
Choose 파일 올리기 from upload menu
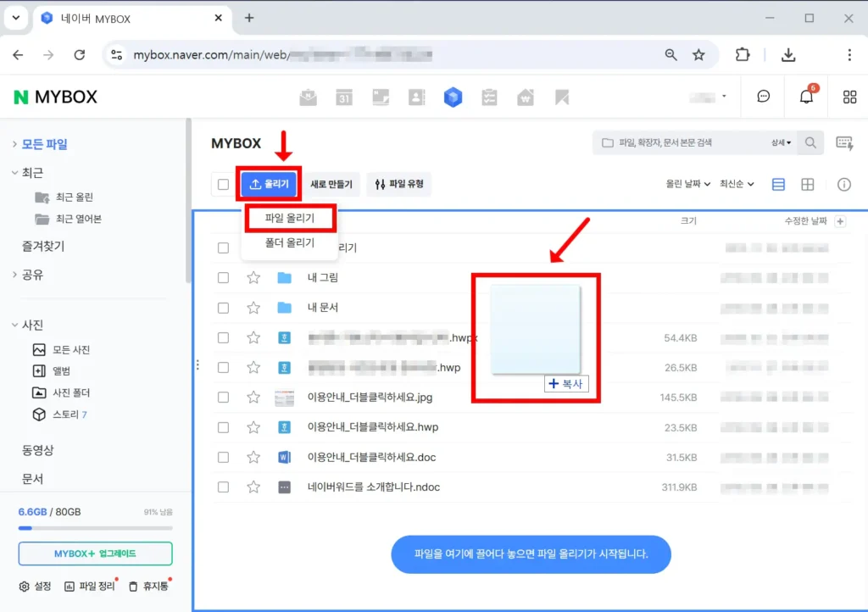pyautogui.click(x=290, y=218)
